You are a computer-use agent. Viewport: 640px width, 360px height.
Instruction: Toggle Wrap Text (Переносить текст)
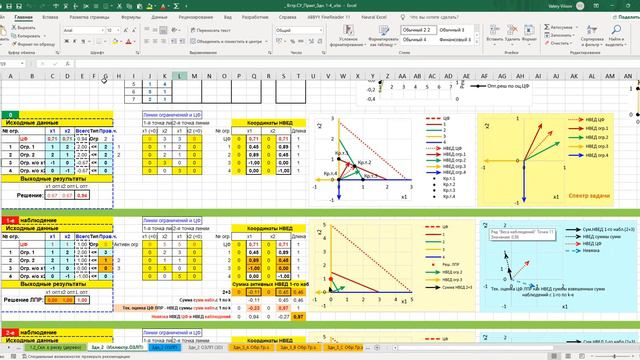(x=210, y=30)
